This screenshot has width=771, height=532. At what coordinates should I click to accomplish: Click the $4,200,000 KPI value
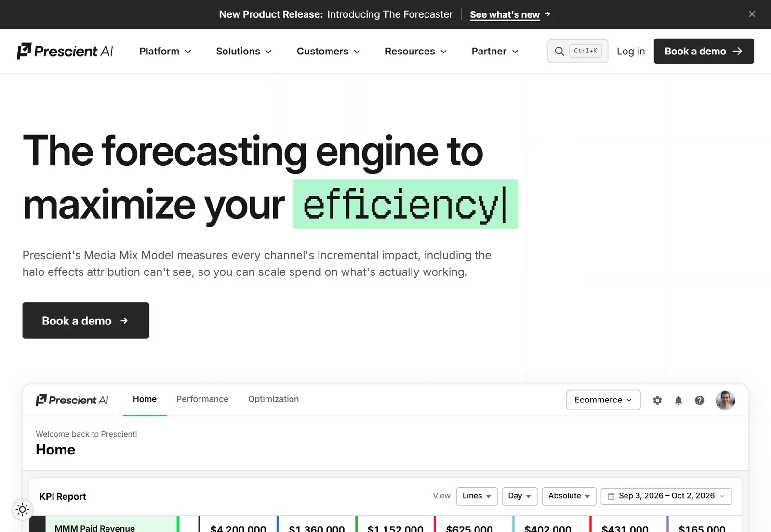pos(238,528)
